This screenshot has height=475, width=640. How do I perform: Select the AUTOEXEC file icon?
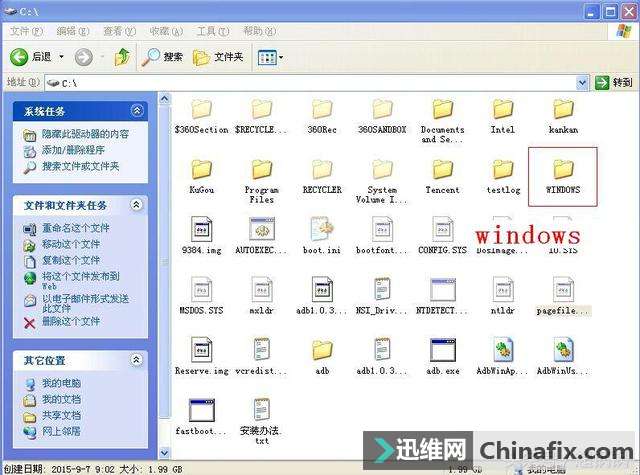(262, 229)
